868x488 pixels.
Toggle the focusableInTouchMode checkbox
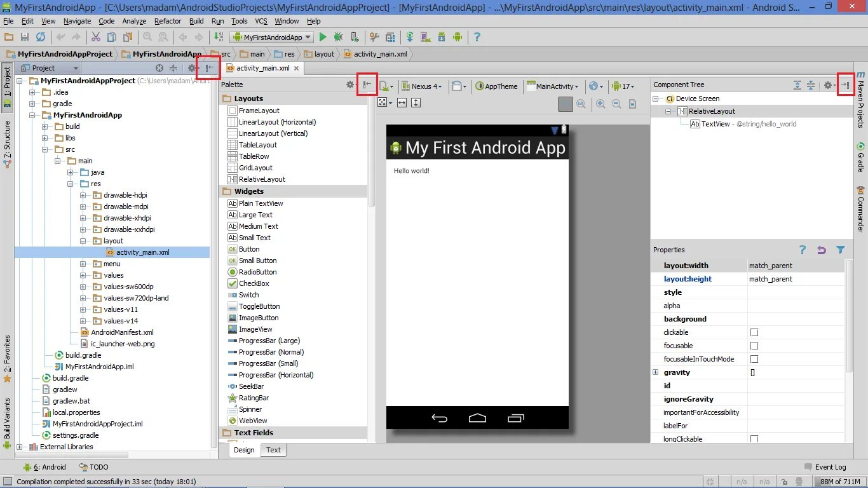[754, 359]
